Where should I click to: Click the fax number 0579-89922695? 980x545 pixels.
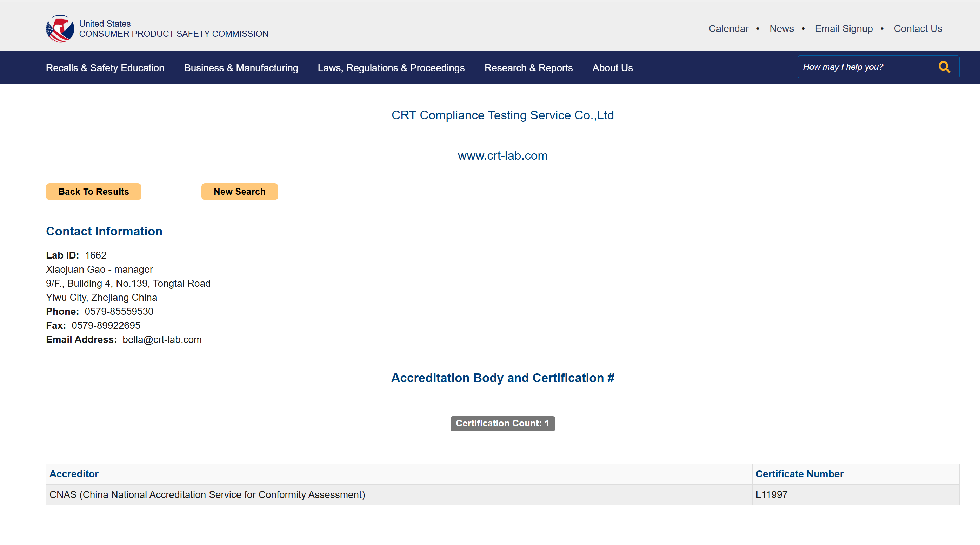(106, 325)
